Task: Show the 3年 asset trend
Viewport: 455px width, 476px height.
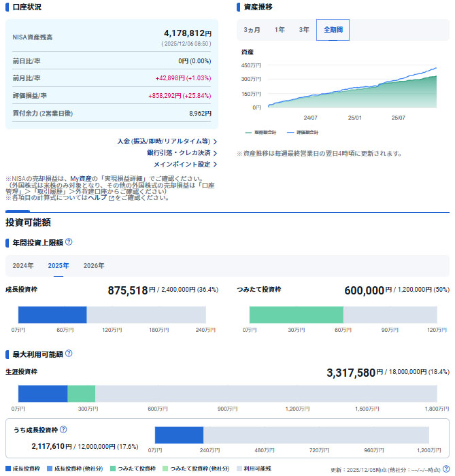Action: (303, 30)
